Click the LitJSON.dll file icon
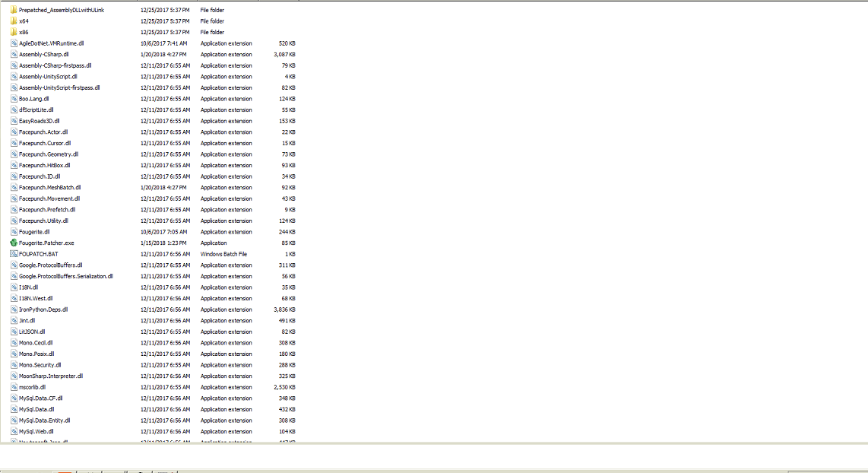The width and height of the screenshot is (868, 473). pos(14,332)
